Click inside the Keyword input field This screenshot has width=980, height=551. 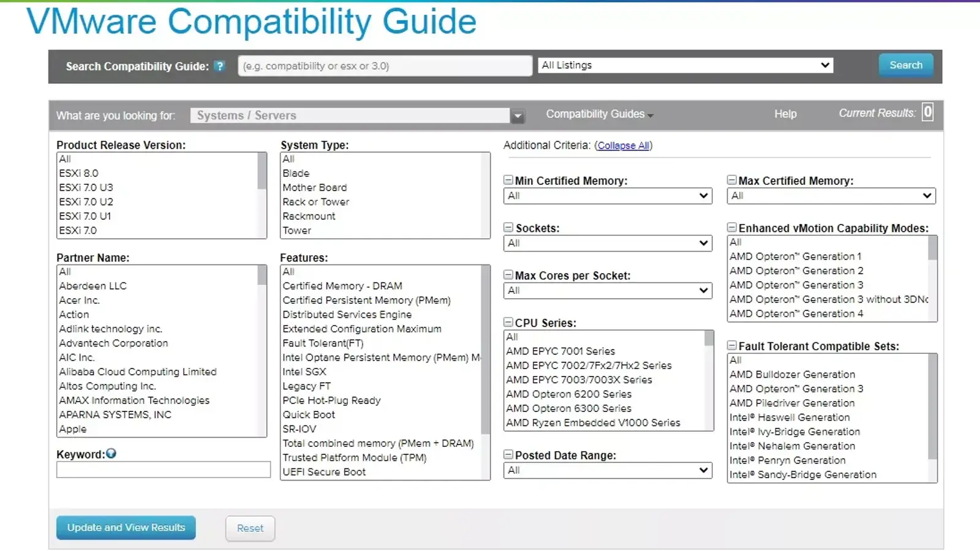tap(164, 470)
